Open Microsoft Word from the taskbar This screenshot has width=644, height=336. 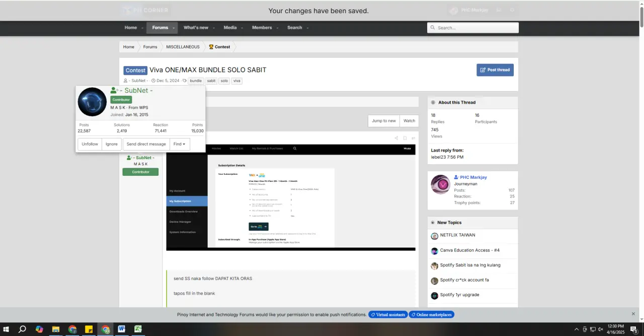(121, 329)
